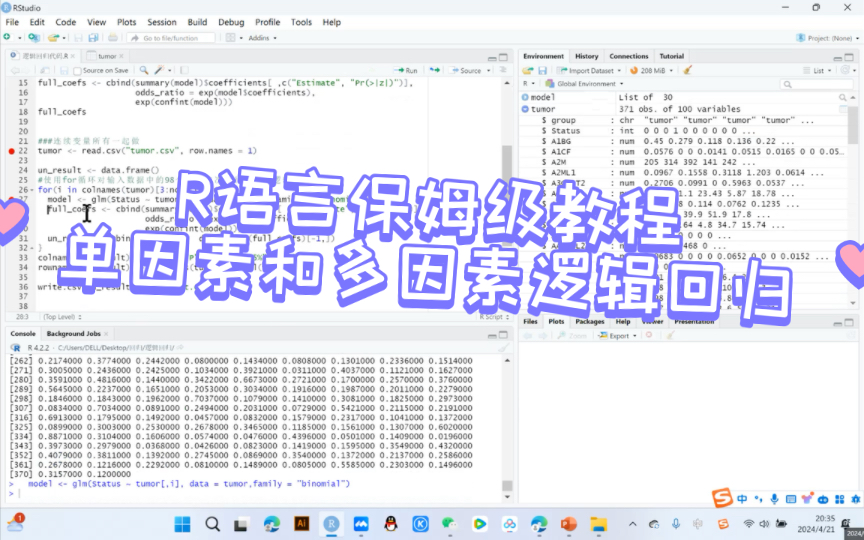
Task: Show the document outline icon in the editor
Action: (503, 70)
